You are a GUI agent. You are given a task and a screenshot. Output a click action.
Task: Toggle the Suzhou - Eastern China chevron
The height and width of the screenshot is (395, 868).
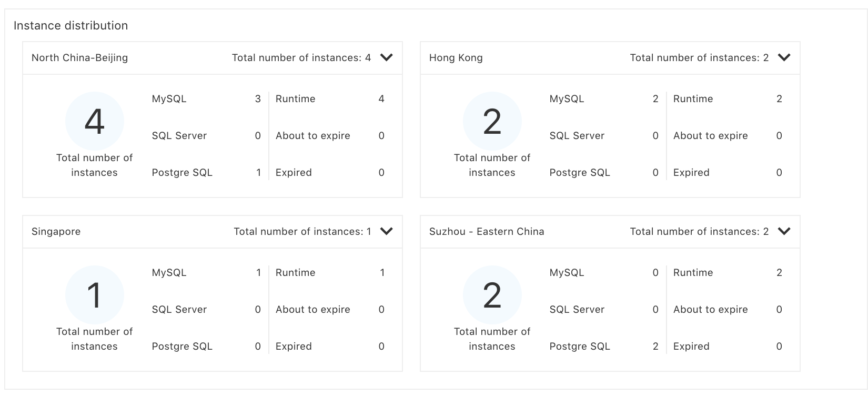(784, 231)
